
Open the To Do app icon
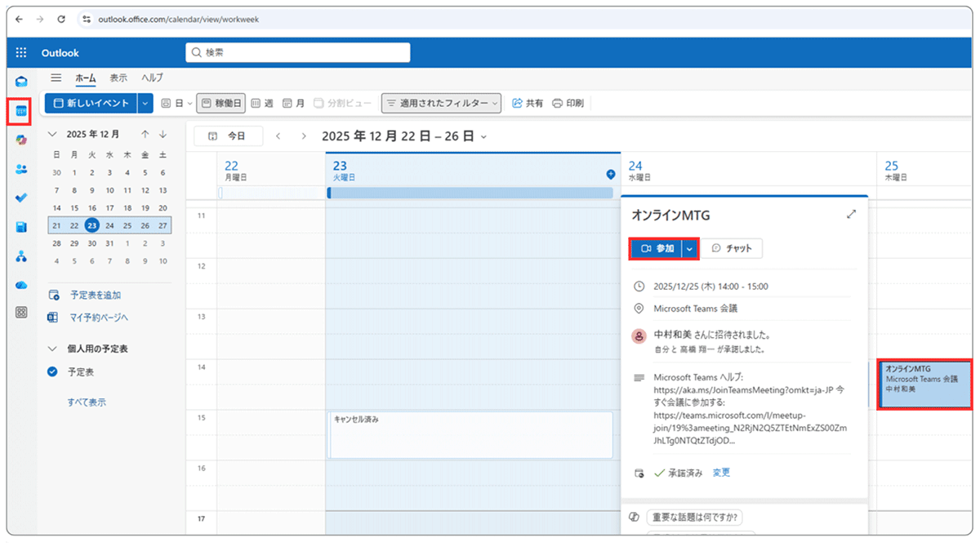point(20,197)
